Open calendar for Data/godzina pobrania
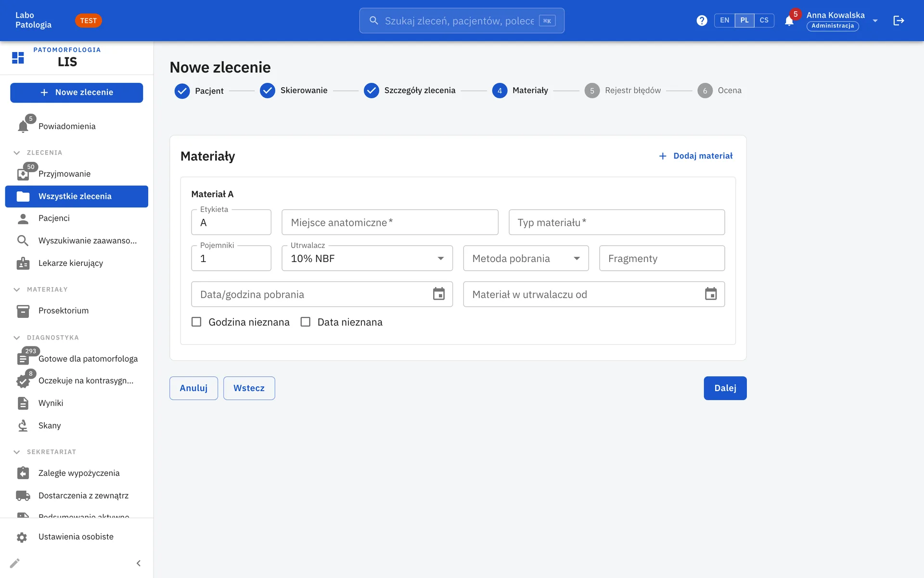The width and height of the screenshot is (924, 578). tap(438, 294)
